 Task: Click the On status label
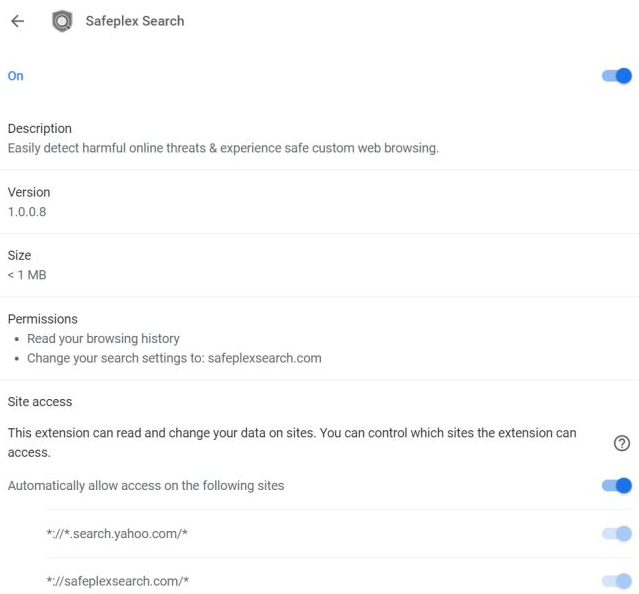pyautogui.click(x=16, y=76)
